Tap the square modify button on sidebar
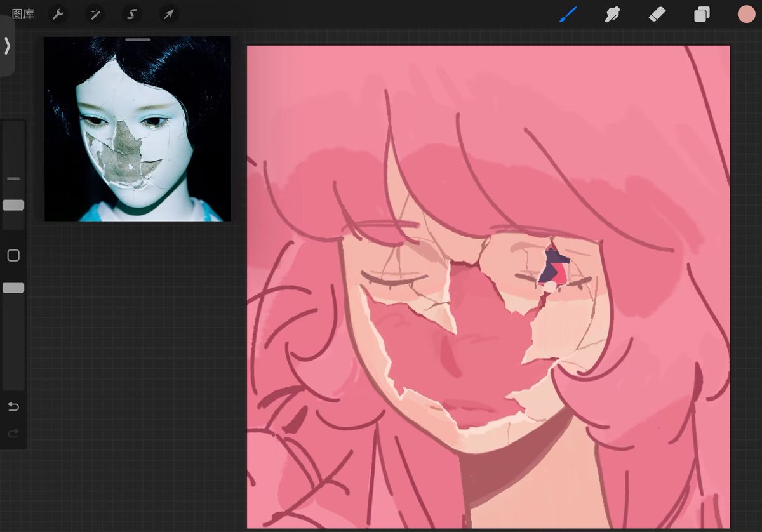Screen dimensions: 762x532 tap(13, 255)
